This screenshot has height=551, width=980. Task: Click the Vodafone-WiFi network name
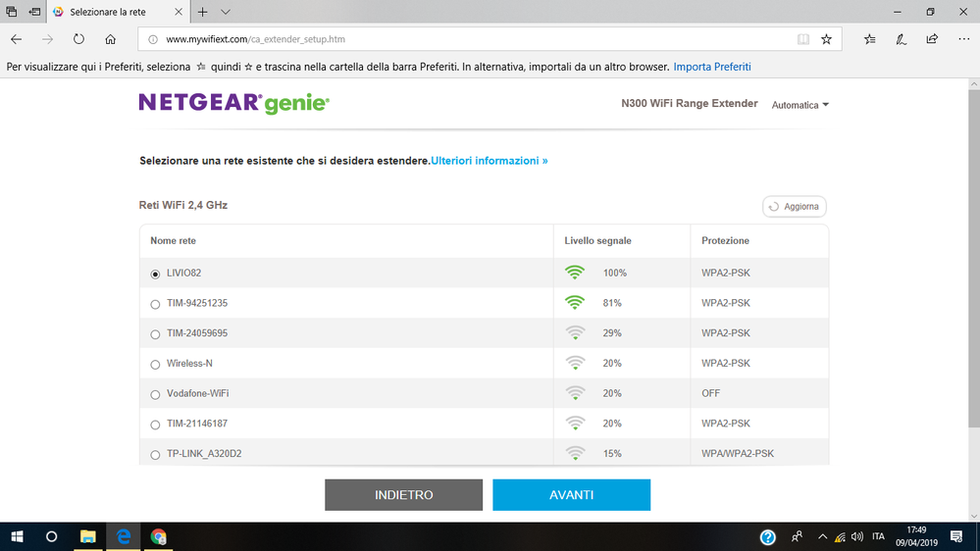pyautogui.click(x=197, y=393)
